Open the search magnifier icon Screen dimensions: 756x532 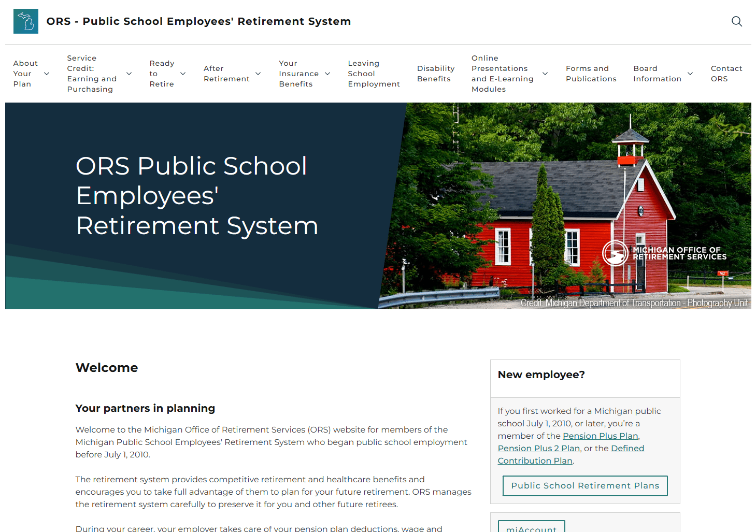736,21
